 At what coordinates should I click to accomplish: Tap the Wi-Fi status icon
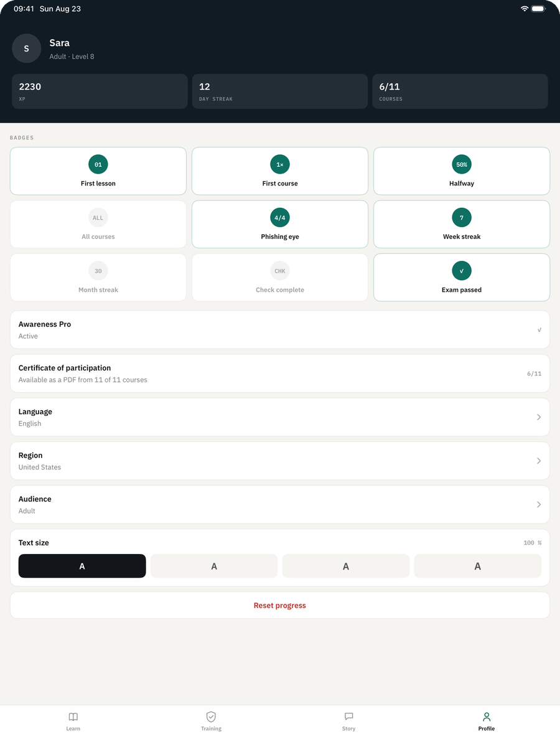[525, 9]
